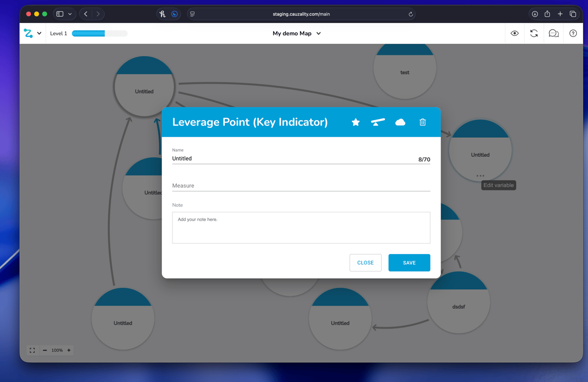Click the refresh sync icon in app bar
The height and width of the screenshot is (382, 588).
[534, 33]
